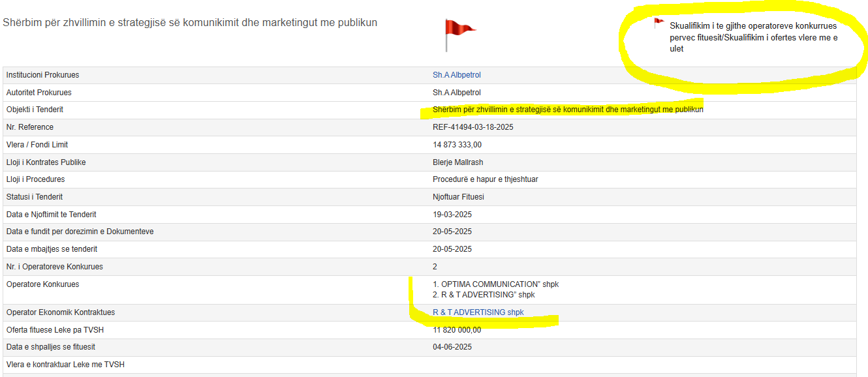868x377 pixels.
Task: Click the Vlera e kontraktuar Leke me TVSH label
Action: pos(65,365)
